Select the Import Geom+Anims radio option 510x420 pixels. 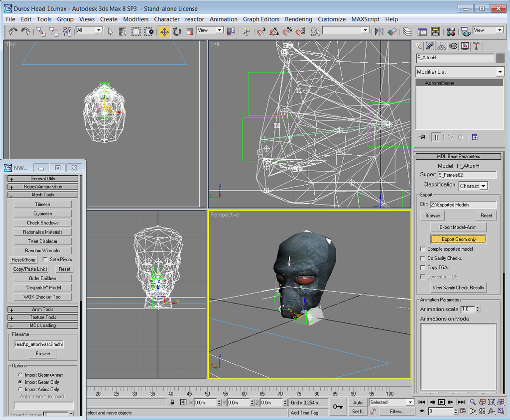tap(20, 375)
